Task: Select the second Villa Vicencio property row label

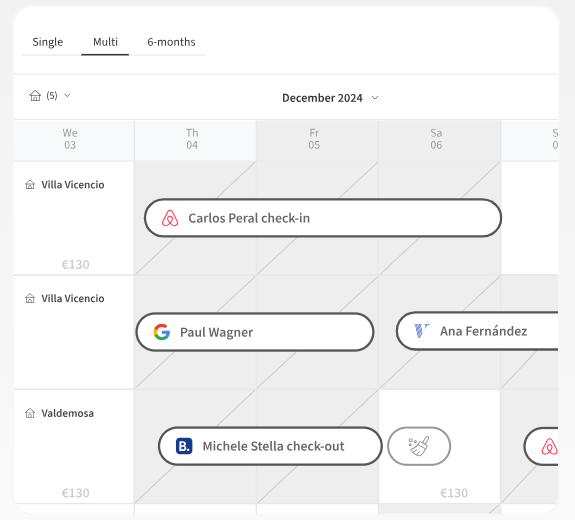Action: pos(73,299)
